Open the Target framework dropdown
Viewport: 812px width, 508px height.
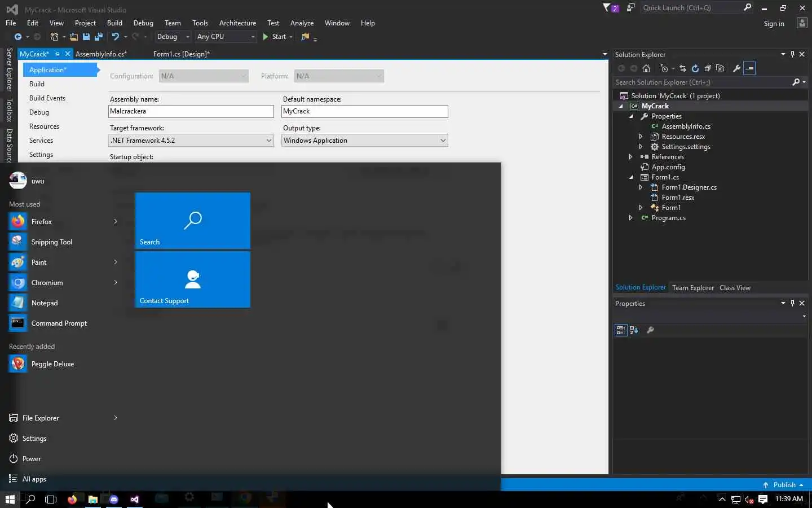point(191,141)
